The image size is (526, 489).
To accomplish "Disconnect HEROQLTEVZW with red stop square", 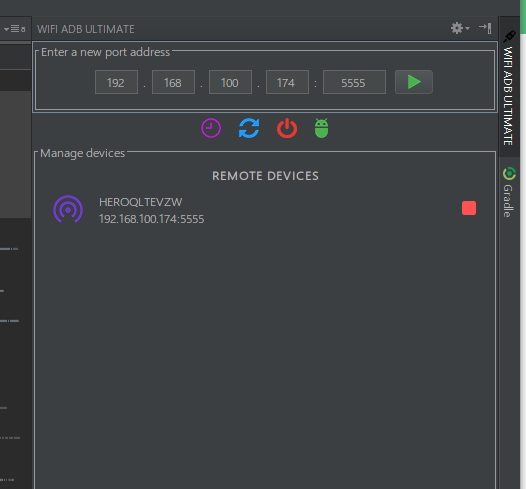I will [469, 208].
